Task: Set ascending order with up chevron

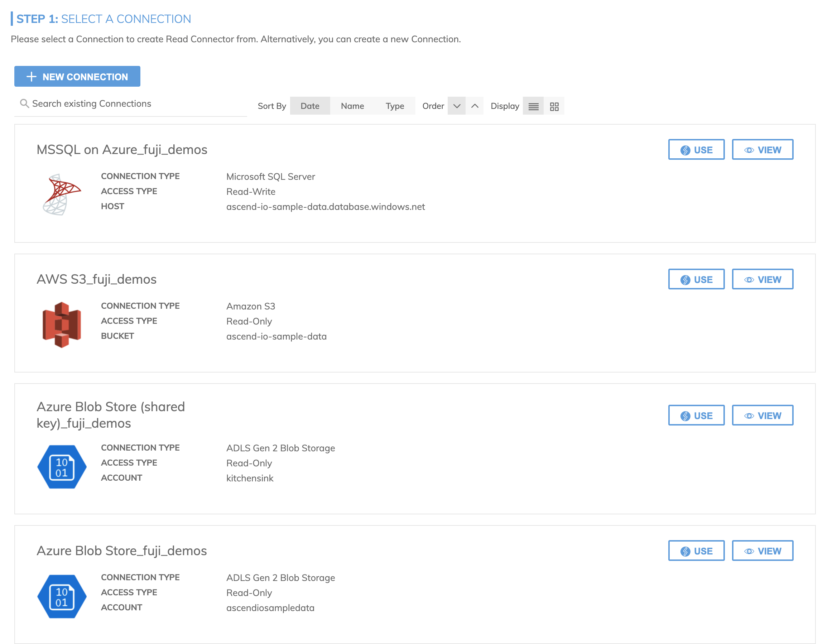Action: (475, 106)
